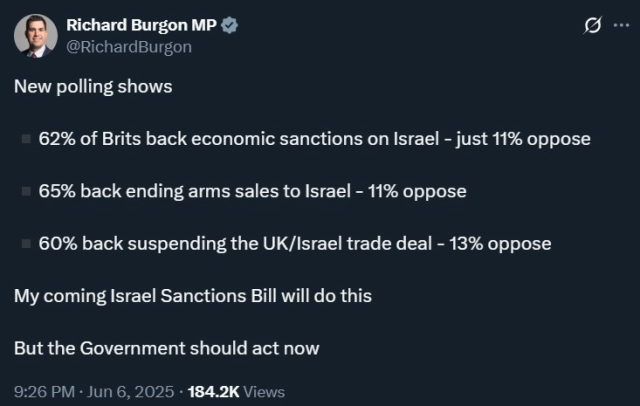Click the 184.2K view count
This screenshot has width=640, height=406.
pyautogui.click(x=213, y=392)
